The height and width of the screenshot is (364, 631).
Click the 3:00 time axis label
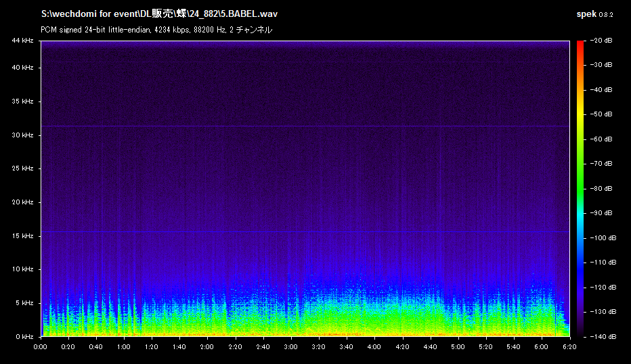pos(290,346)
